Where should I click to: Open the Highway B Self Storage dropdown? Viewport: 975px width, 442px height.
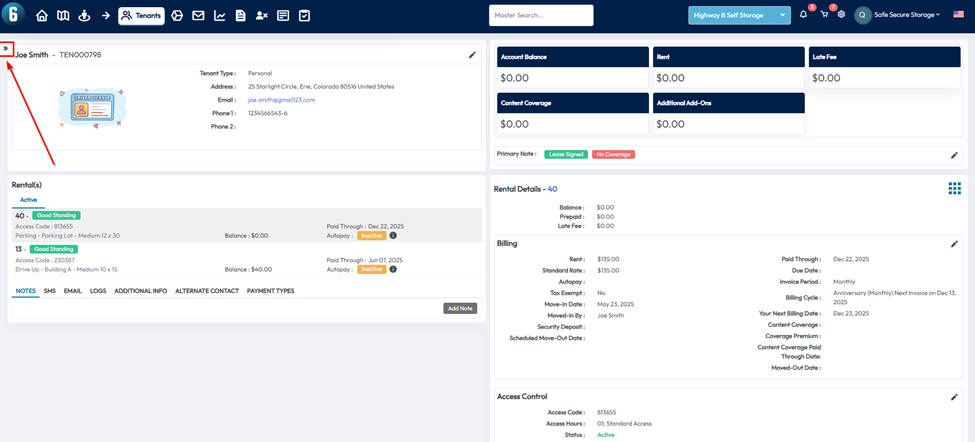pyautogui.click(x=738, y=15)
